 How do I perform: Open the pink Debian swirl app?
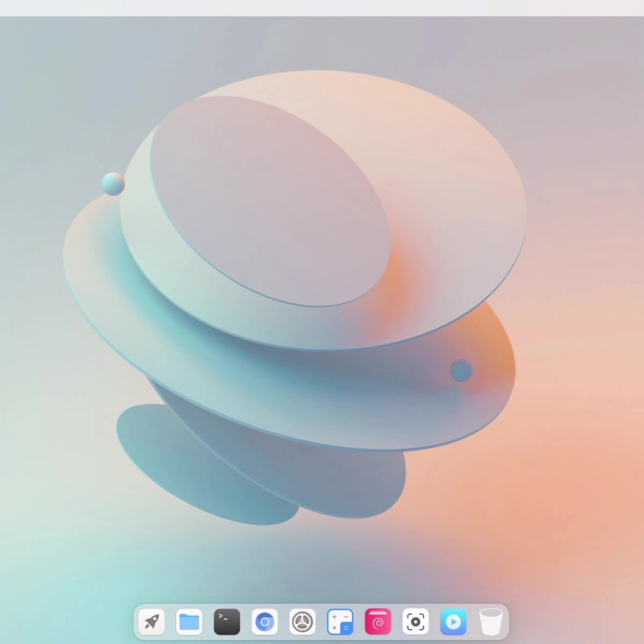tap(378, 622)
